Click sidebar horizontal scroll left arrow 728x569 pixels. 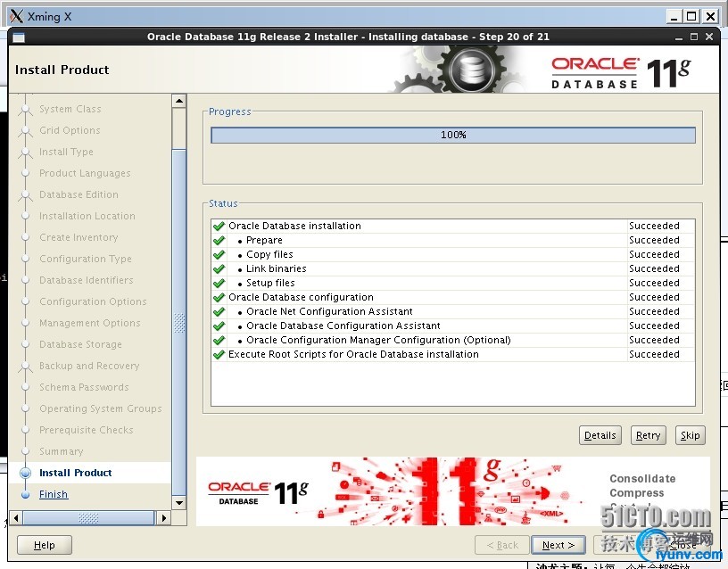16,517
